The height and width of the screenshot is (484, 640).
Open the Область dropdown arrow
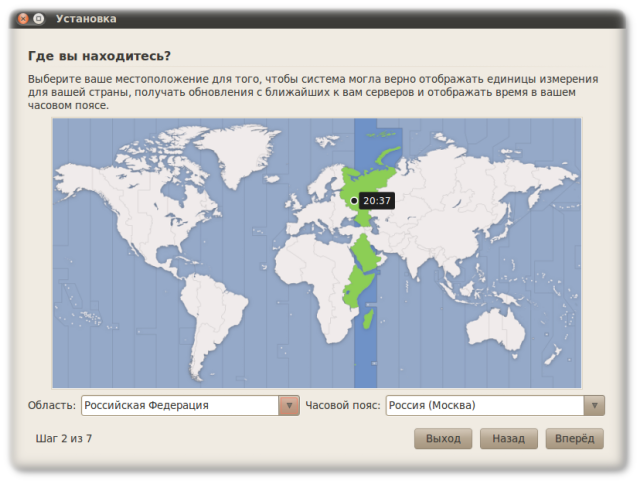point(288,405)
